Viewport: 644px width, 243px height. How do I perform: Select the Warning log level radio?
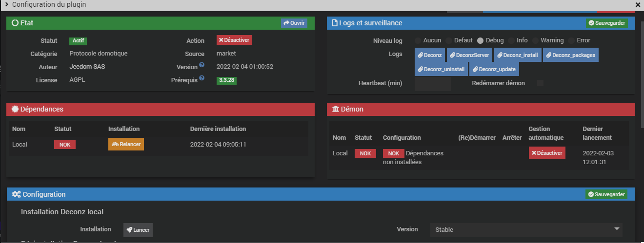(x=535, y=40)
